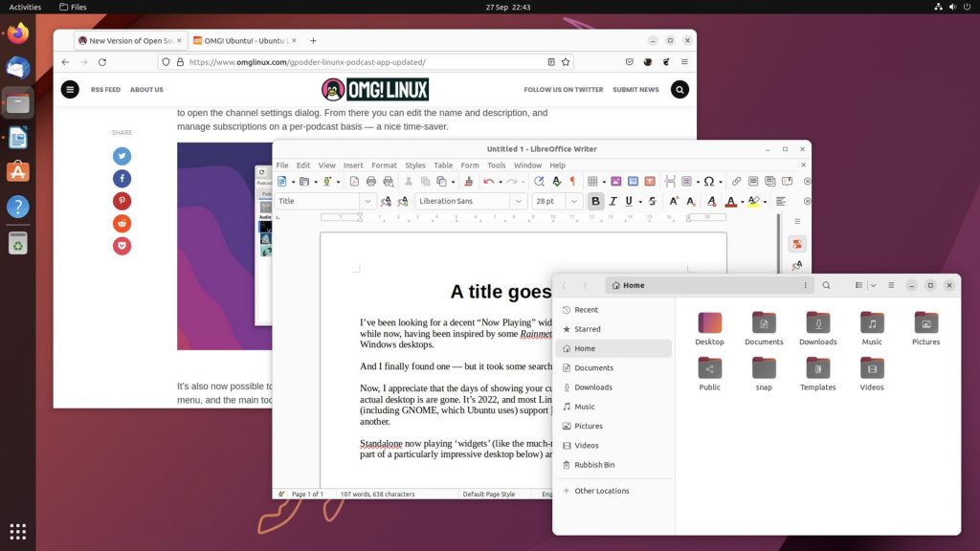Open the Table menu in Writer
The image size is (980, 551).
pyautogui.click(x=443, y=165)
